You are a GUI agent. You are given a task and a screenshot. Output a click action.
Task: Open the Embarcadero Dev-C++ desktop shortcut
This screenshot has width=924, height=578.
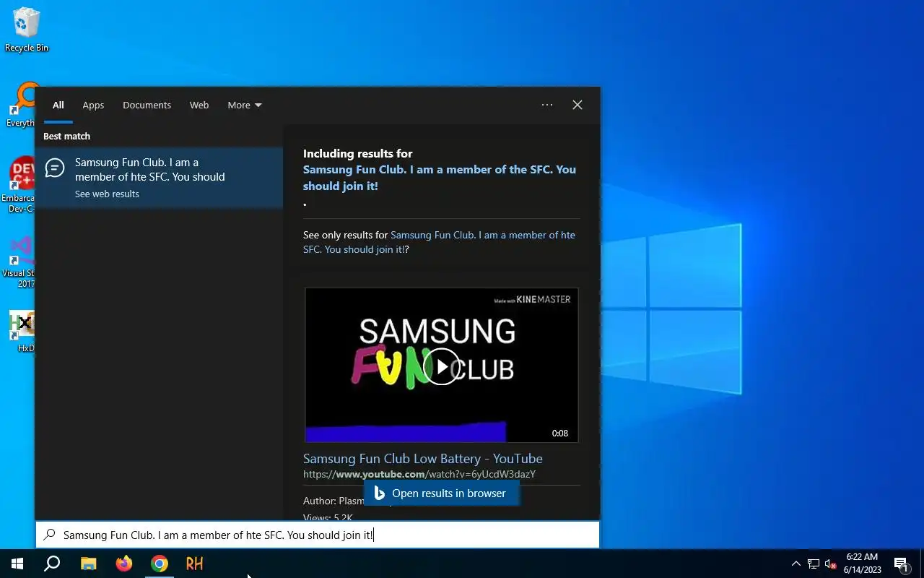coord(20,185)
